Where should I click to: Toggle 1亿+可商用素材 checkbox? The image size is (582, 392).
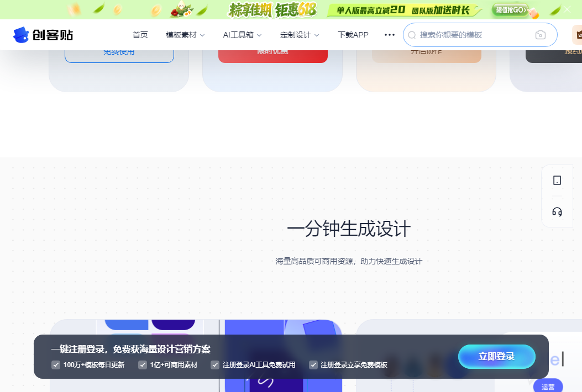143,365
